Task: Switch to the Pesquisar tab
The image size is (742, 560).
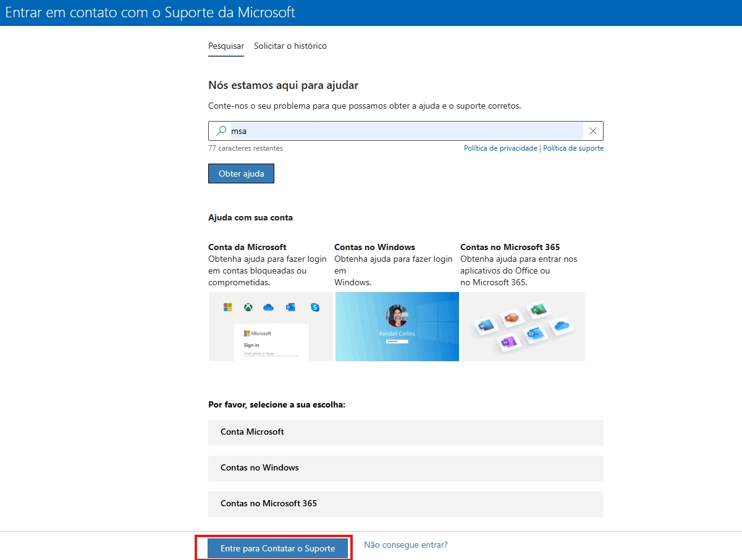Action: click(226, 46)
